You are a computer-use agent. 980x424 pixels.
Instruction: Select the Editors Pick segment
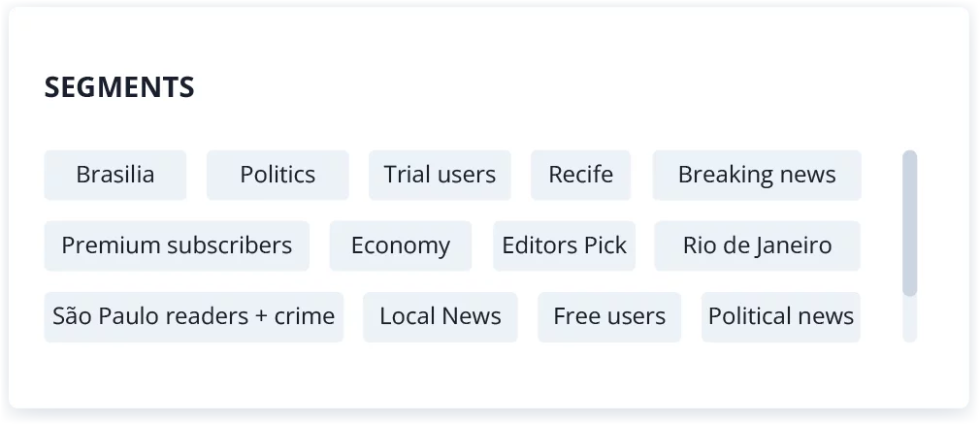point(564,245)
